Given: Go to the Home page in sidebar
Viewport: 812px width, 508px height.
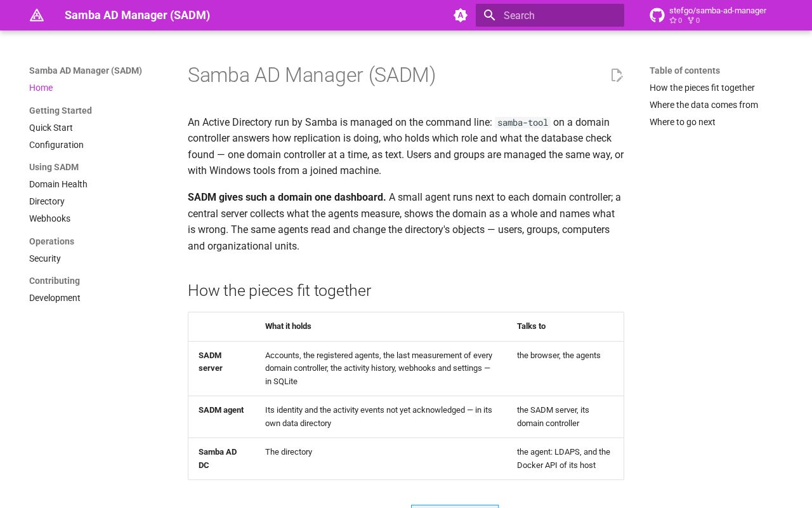Looking at the screenshot, I should pos(41,88).
